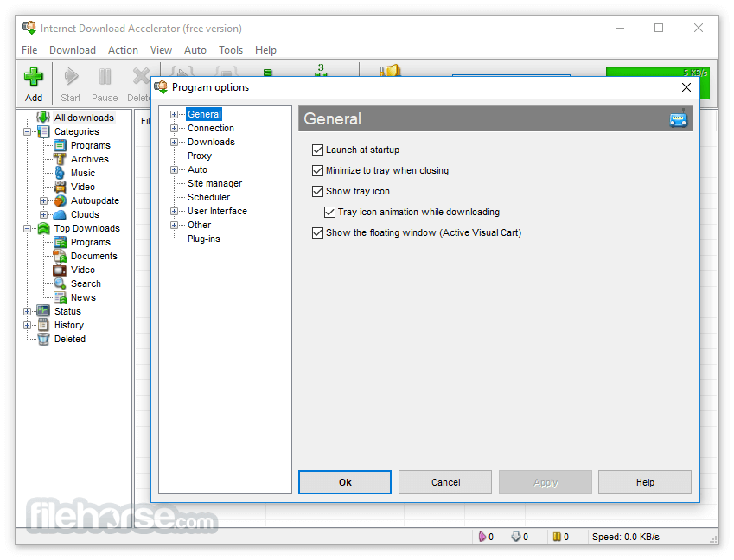This screenshot has height=560, width=734.
Task: Expand the Other options node
Action: [174, 225]
